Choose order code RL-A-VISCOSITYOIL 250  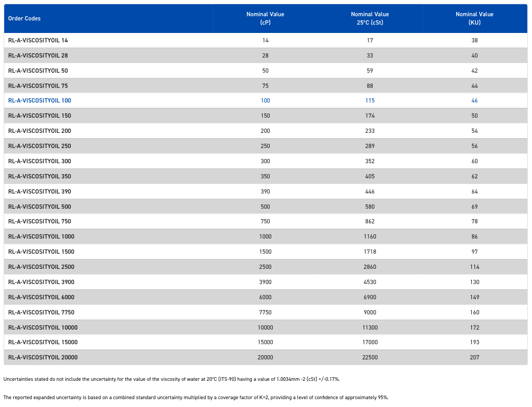point(40,146)
